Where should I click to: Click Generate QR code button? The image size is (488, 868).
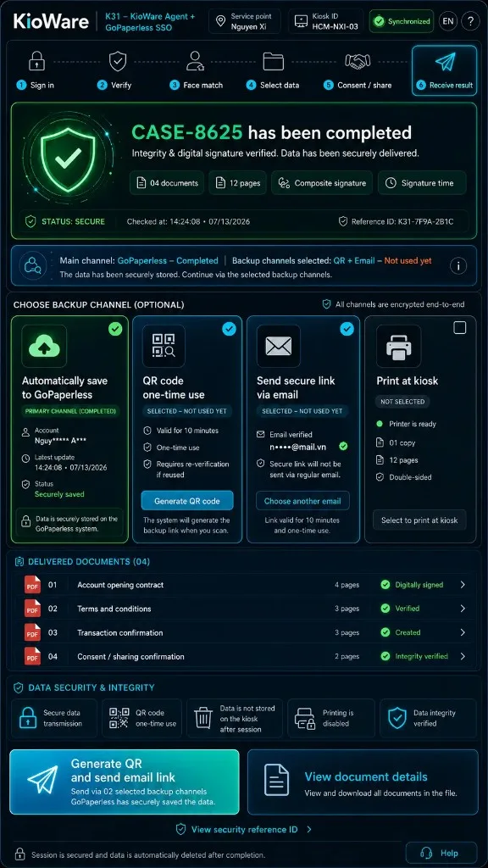(x=187, y=500)
